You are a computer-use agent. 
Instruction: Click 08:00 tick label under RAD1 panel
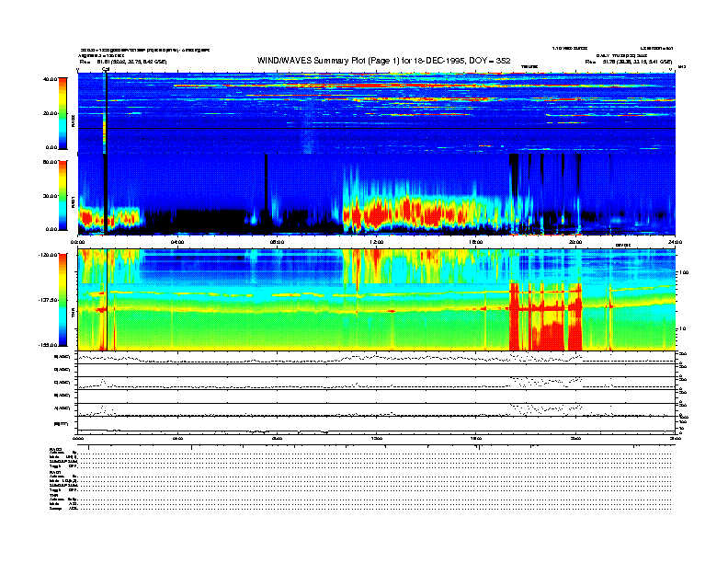click(x=277, y=242)
